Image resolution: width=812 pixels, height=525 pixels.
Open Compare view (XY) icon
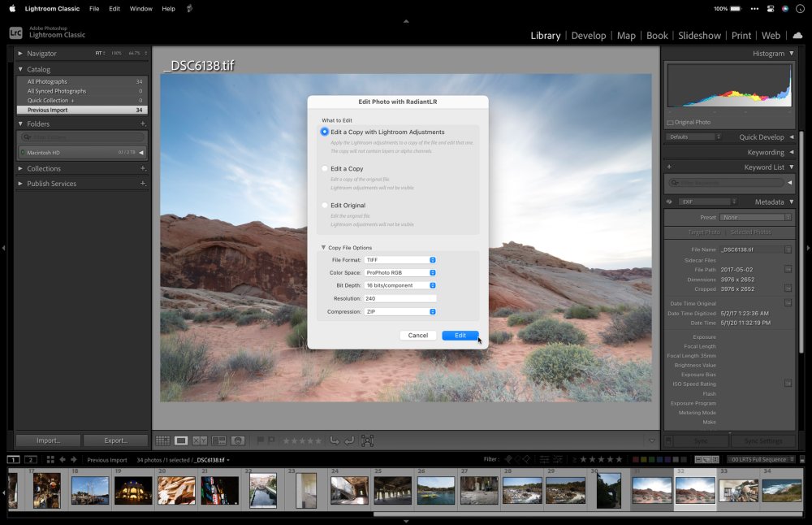[x=200, y=440]
